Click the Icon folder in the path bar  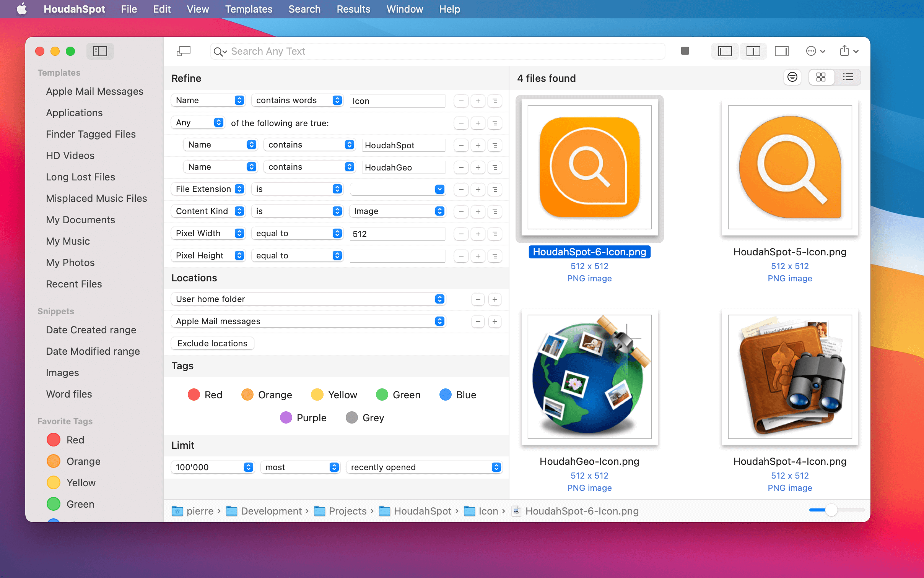click(x=486, y=511)
